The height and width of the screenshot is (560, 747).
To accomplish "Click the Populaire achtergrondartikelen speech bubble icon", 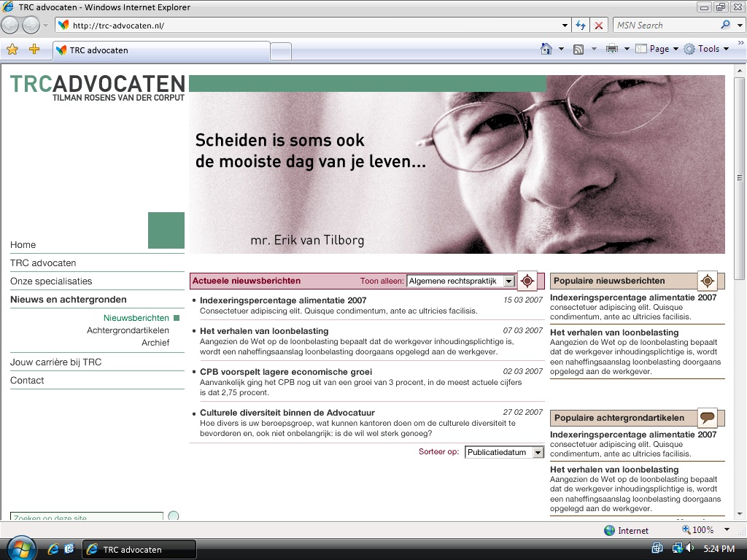I will [707, 418].
